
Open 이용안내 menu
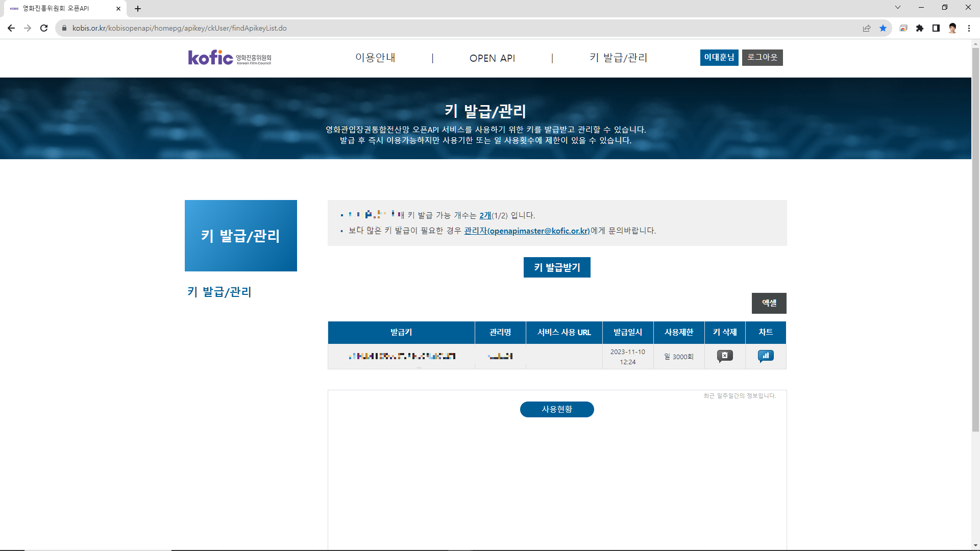[x=375, y=58]
